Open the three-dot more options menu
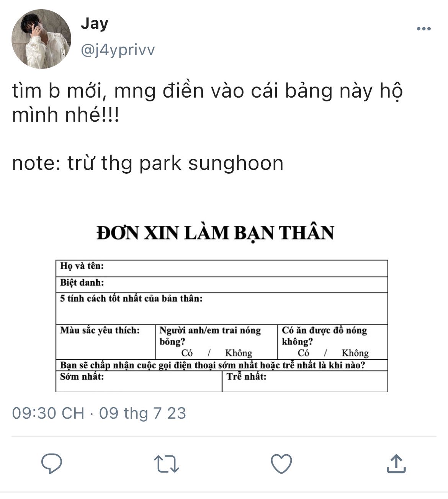Screen dimensions: 448x499 [423, 29]
